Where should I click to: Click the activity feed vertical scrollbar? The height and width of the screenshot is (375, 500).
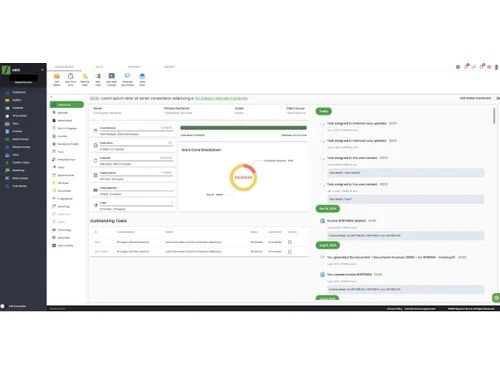494,116
